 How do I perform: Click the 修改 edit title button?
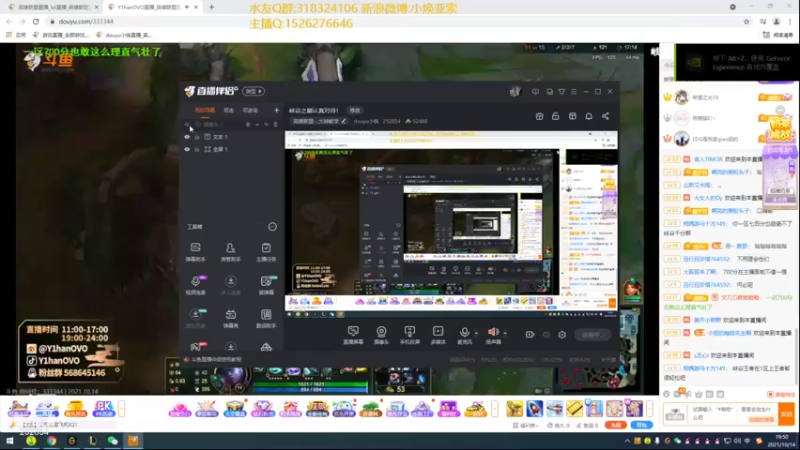point(355,110)
